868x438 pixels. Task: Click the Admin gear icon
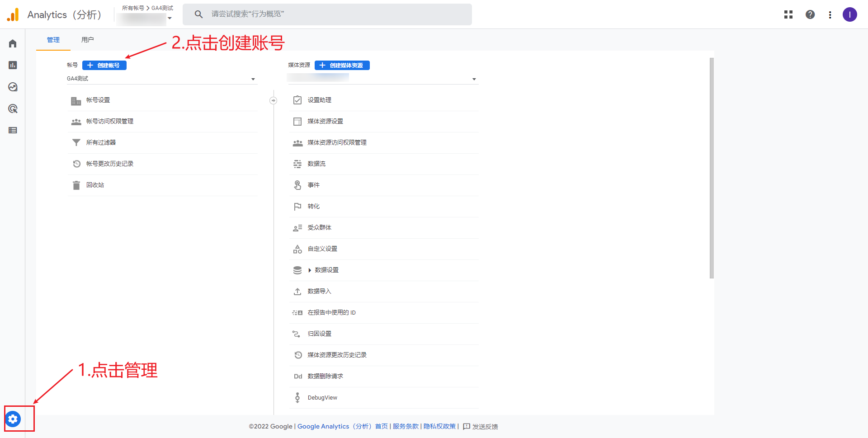(x=13, y=419)
